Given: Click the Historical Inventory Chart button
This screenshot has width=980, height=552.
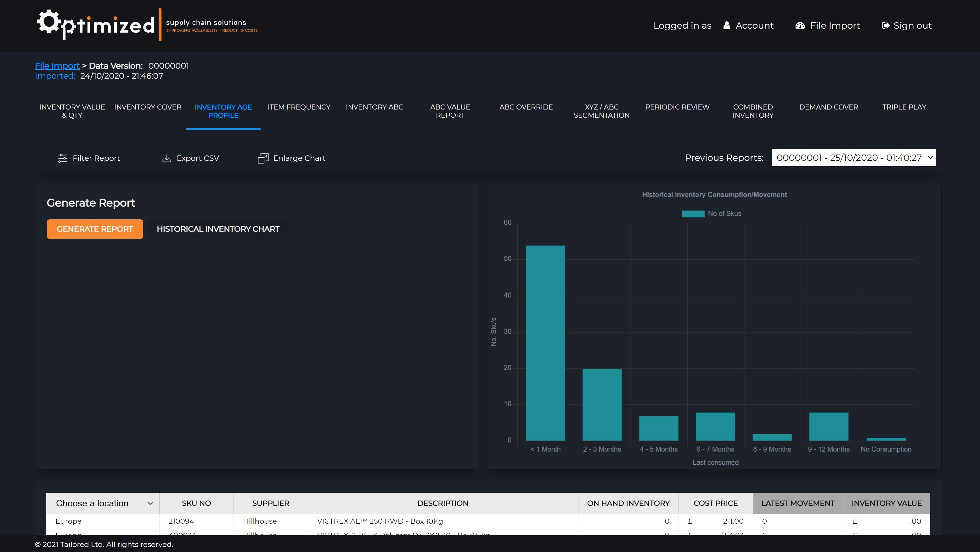Looking at the screenshot, I should (217, 229).
